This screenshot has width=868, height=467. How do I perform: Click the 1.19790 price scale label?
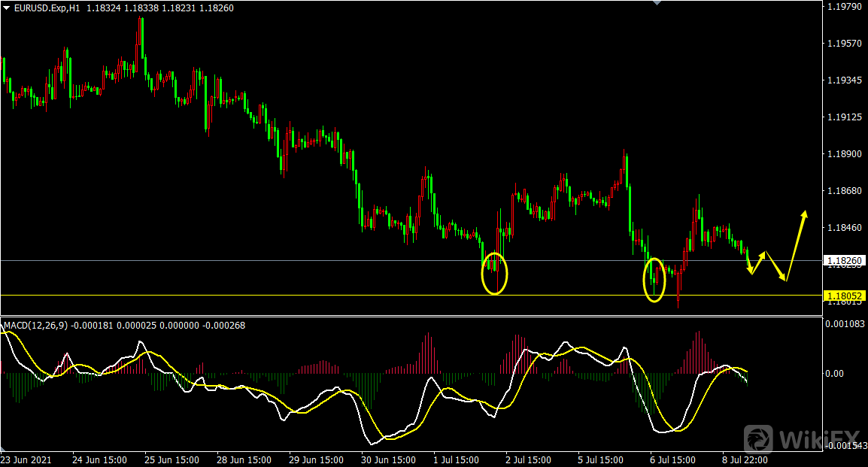843,7
